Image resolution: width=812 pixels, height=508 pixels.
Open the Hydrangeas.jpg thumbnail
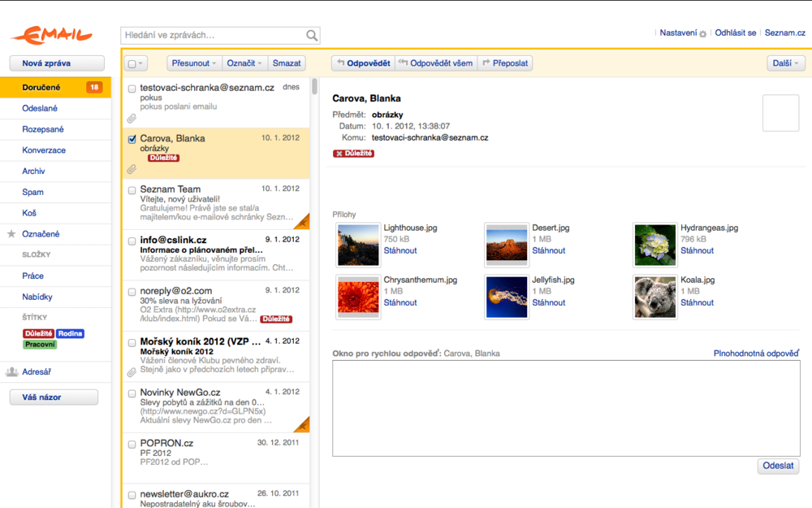[x=655, y=245]
